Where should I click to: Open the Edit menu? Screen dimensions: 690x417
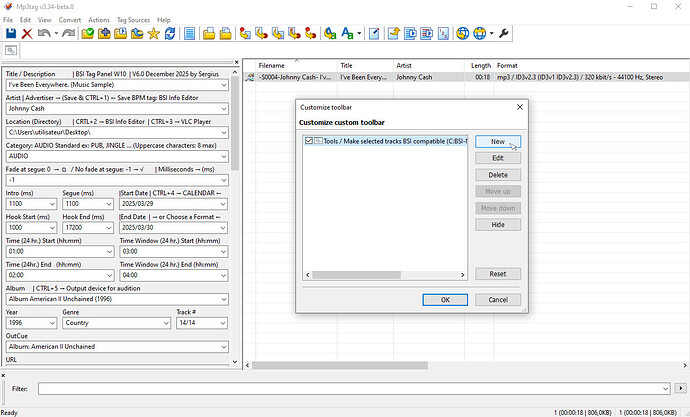25,20
